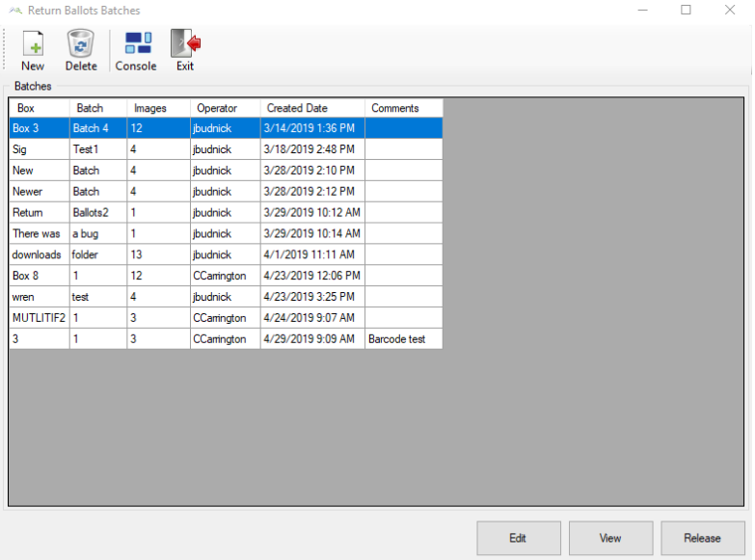Sort by the Images column header
755x560 pixels.
158,108
